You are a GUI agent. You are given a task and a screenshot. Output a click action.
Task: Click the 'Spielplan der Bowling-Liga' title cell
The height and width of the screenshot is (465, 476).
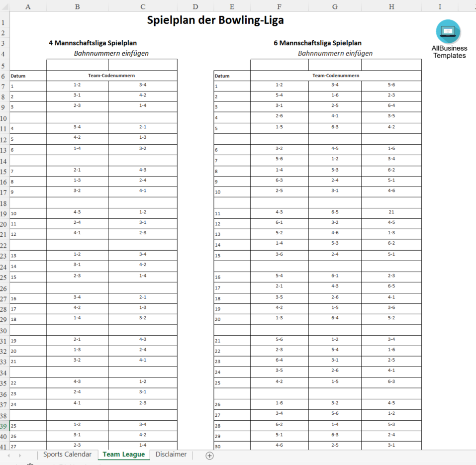[x=215, y=21]
